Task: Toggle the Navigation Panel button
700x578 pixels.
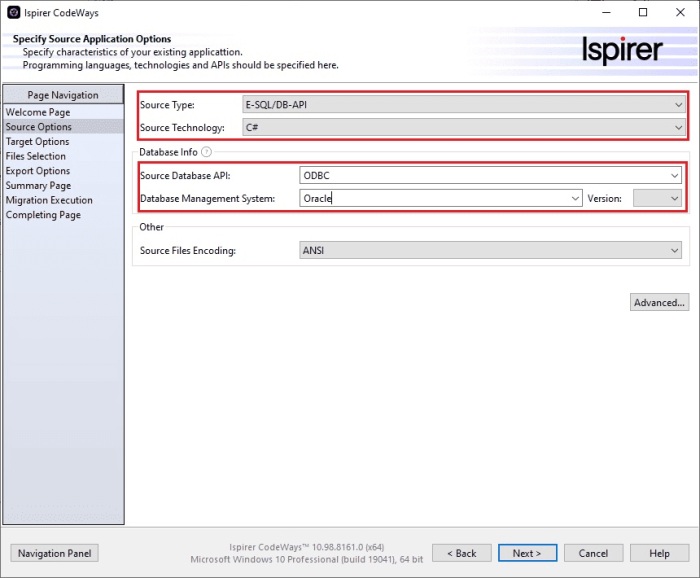Action: [55, 553]
